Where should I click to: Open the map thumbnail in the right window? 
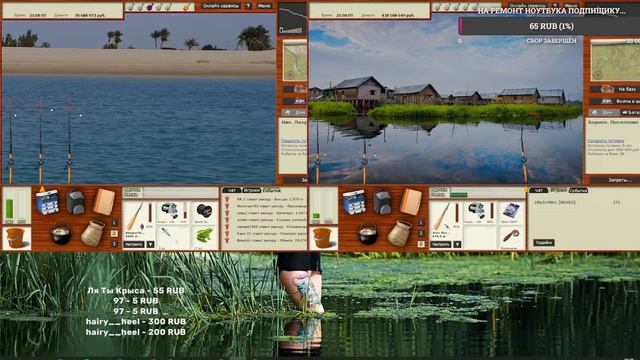pos(616,61)
